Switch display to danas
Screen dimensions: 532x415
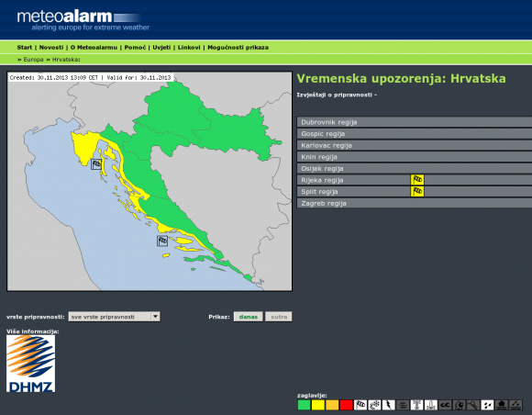tap(248, 317)
